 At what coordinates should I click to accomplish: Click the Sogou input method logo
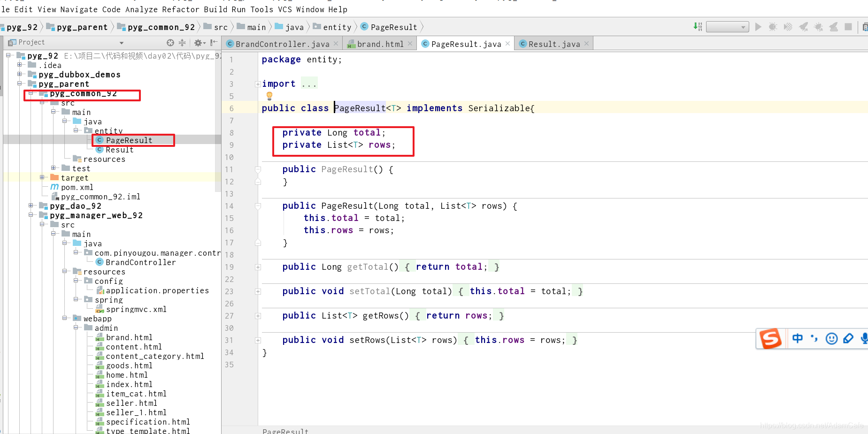coord(770,338)
